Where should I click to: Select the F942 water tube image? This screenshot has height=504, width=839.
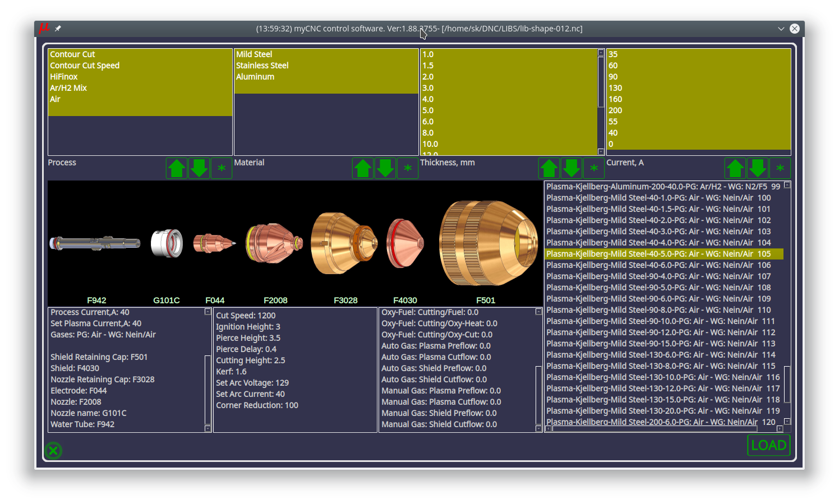tap(95, 243)
